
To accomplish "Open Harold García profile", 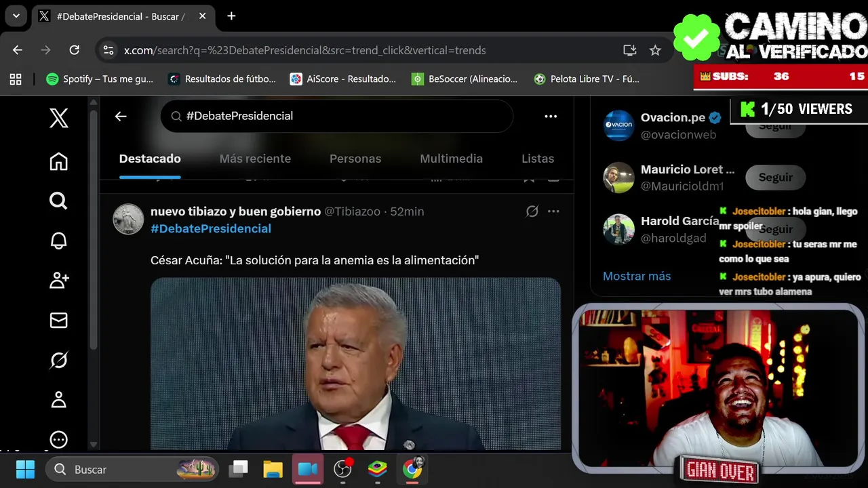I will 679,221.
